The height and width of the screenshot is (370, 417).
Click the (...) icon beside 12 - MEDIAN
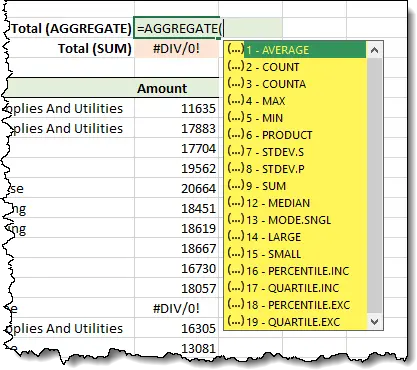click(235, 202)
